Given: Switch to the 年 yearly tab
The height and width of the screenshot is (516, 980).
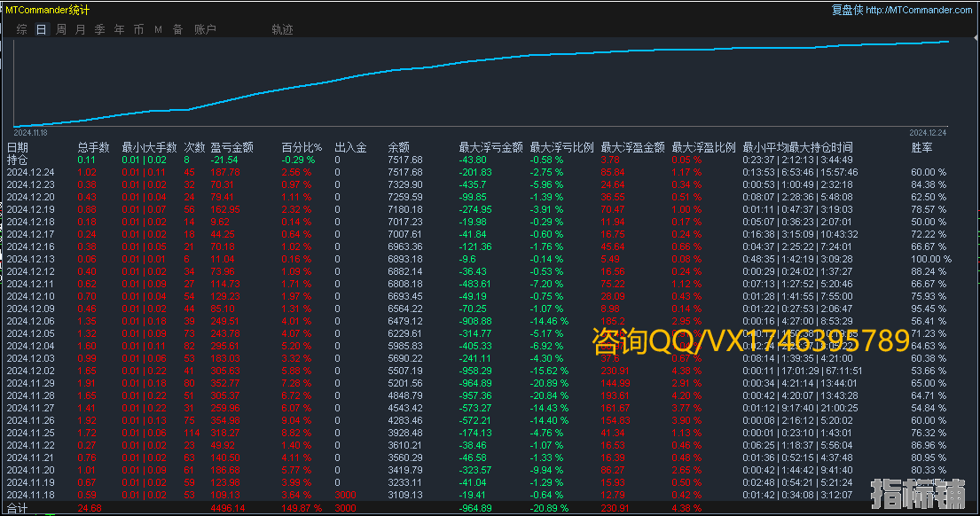Looking at the screenshot, I should 119,29.
